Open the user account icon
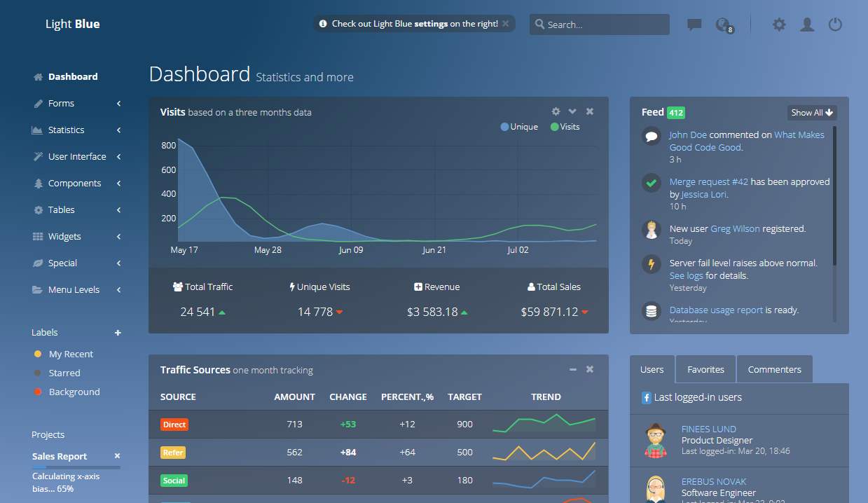Image resolution: width=868 pixels, height=503 pixels. [x=807, y=25]
